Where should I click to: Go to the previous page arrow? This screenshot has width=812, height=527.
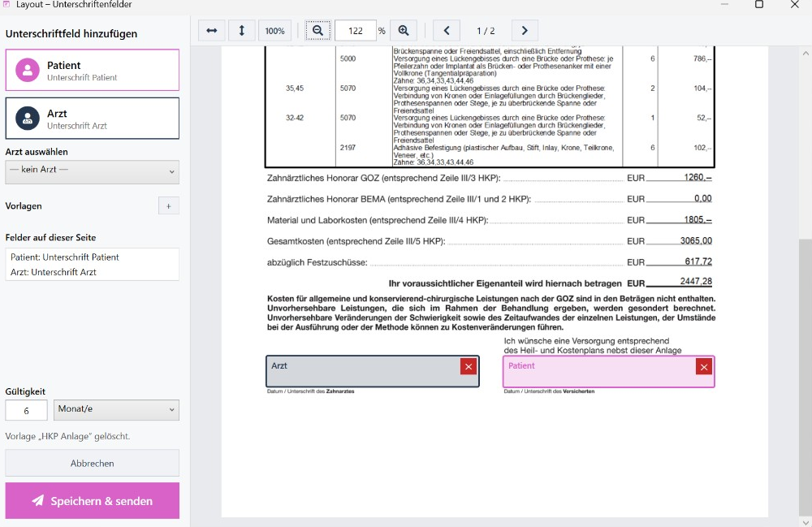point(447,31)
